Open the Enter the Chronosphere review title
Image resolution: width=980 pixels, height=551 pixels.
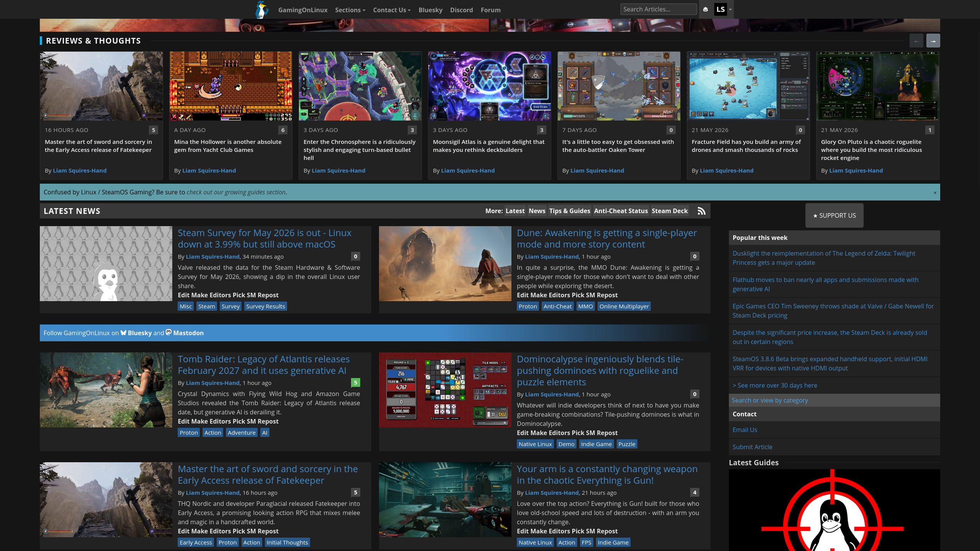coord(359,150)
